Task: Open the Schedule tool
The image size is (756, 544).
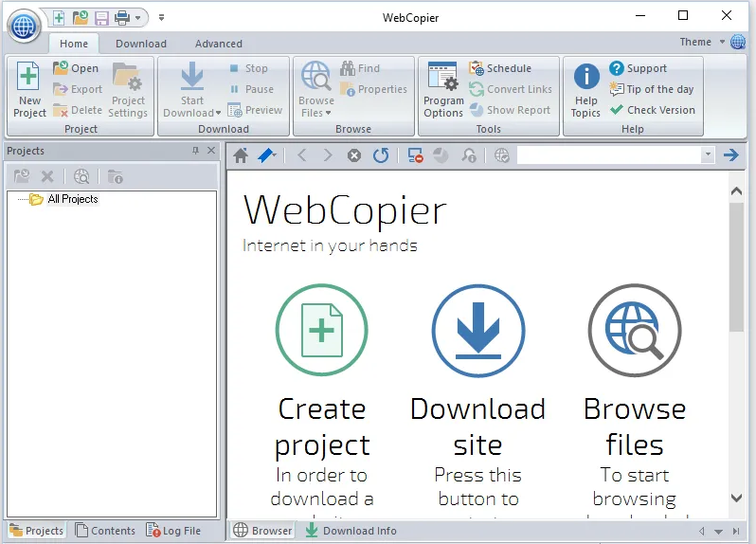Action: click(x=500, y=68)
